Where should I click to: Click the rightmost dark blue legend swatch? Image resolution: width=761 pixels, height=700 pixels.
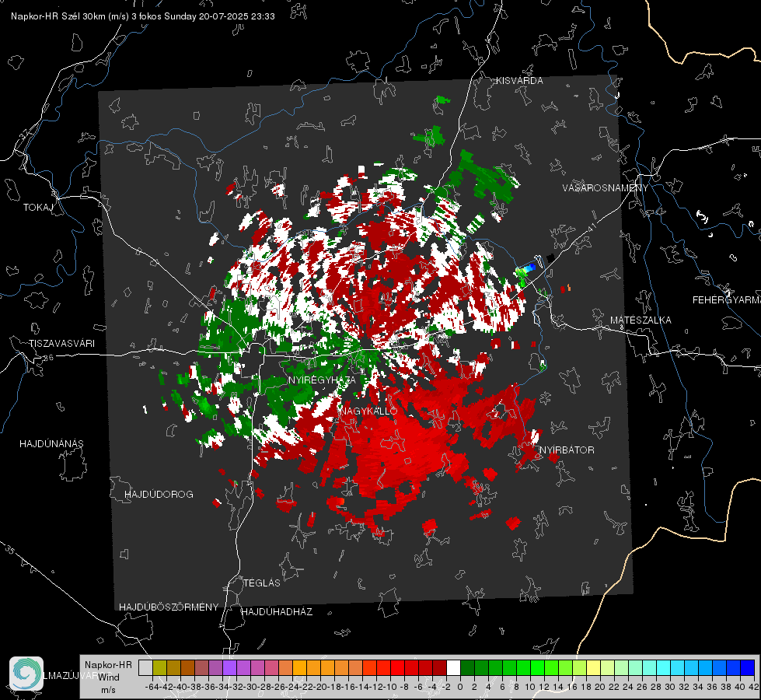click(748, 667)
